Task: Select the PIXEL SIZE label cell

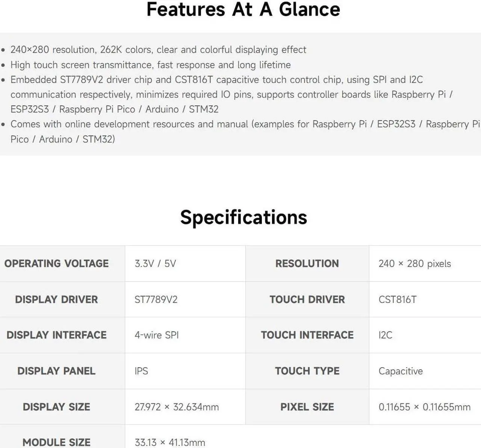Action: point(307,407)
